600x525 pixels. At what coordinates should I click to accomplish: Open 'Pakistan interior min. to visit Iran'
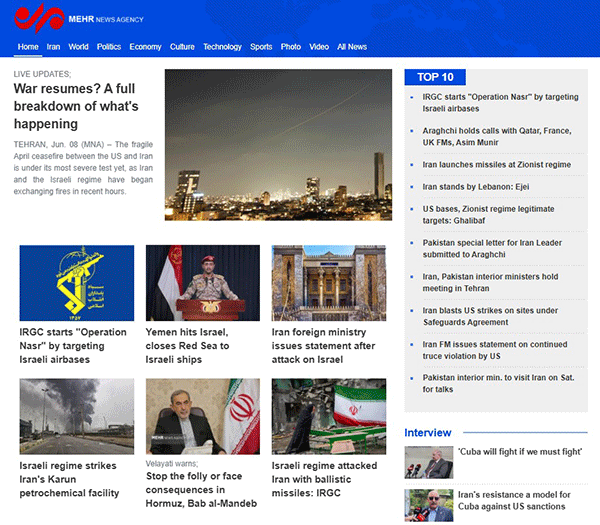(499, 383)
